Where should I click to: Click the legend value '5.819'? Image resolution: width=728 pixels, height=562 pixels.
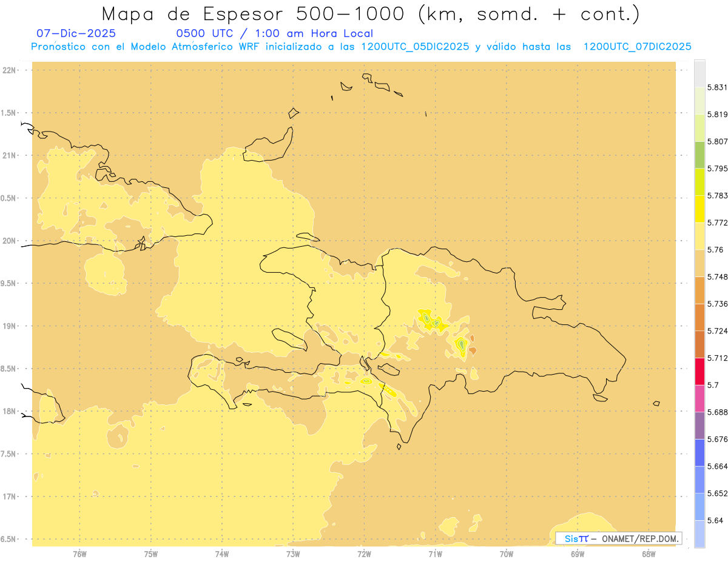[718, 114]
